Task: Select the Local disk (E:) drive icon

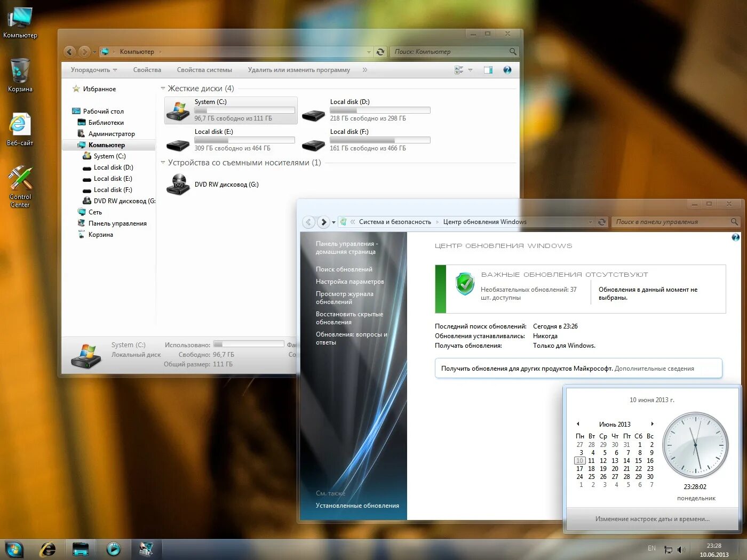Action: click(178, 145)
